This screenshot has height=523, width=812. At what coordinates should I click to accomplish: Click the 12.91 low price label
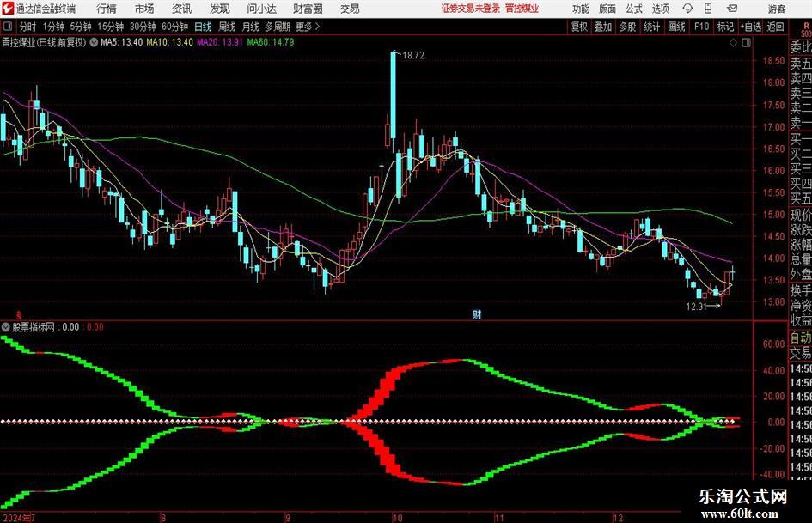click(x=697, y=307)
